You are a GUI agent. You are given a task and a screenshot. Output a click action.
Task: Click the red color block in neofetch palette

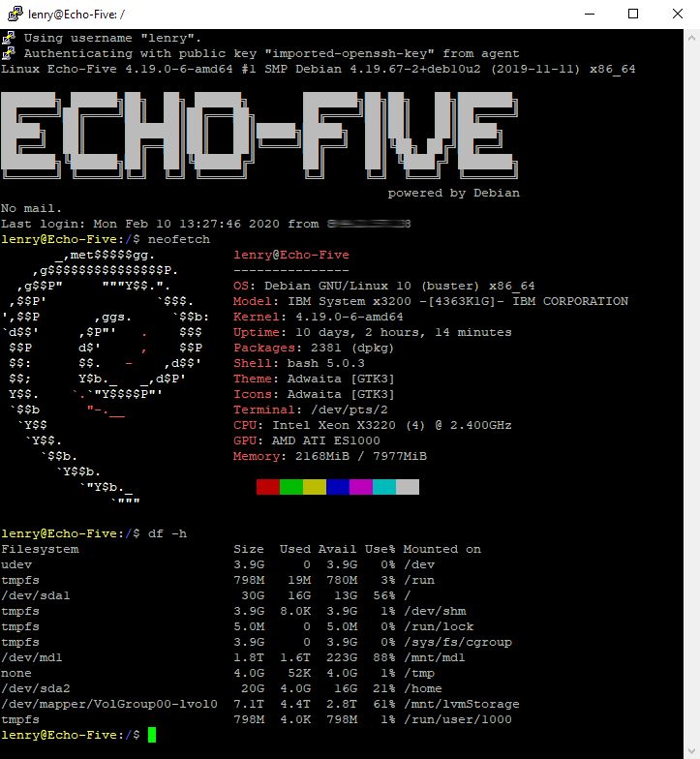click(x=268, y=487)
